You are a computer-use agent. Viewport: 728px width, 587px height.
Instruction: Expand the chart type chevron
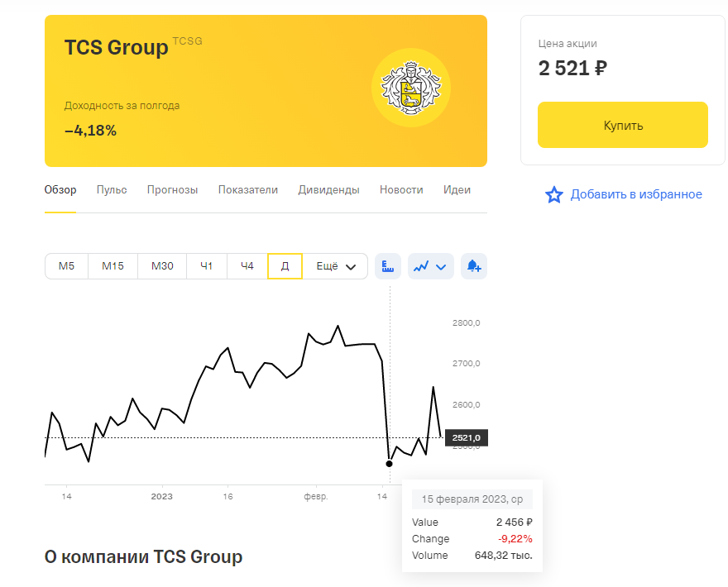(441, 267)
